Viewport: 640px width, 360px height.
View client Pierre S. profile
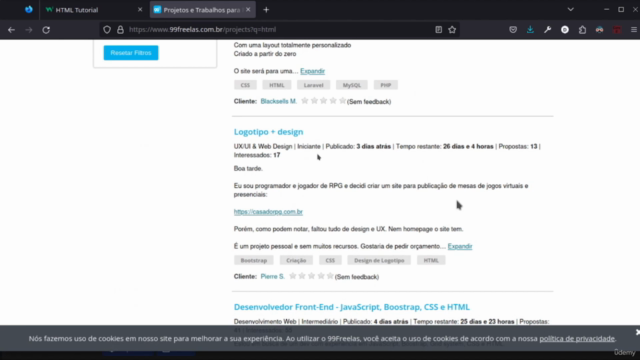[273, 277]
